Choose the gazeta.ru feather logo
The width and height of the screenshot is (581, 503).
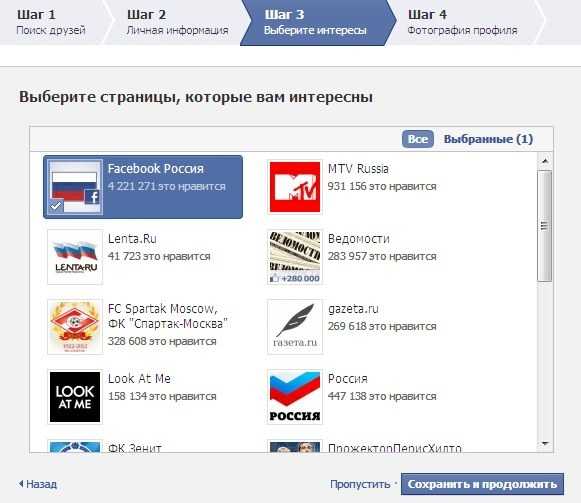pos(295,327)
